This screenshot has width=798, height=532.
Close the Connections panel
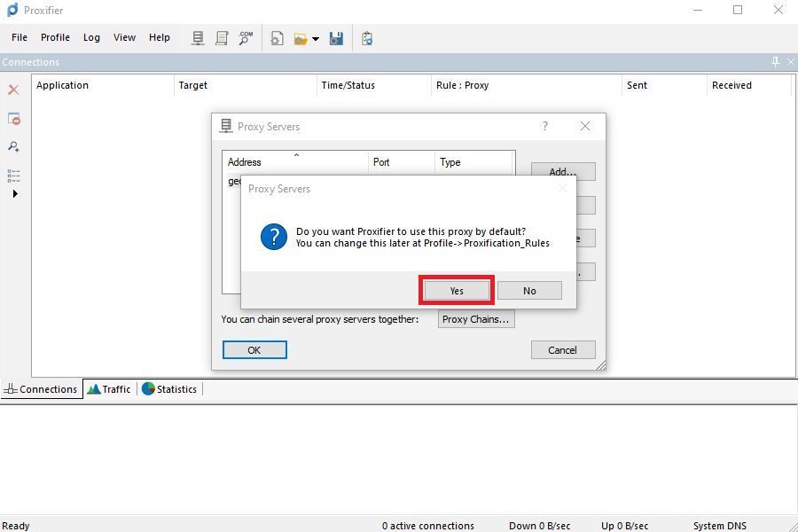(791, 62)
